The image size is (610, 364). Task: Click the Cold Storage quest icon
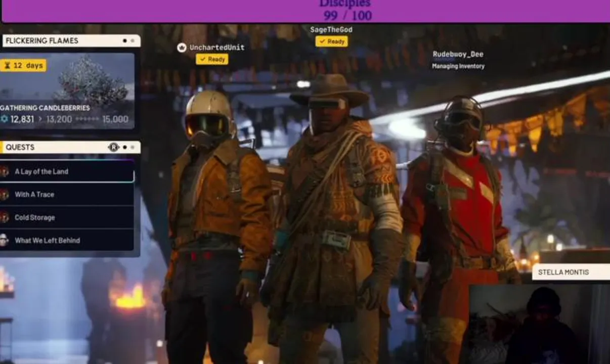coord(4,217)
